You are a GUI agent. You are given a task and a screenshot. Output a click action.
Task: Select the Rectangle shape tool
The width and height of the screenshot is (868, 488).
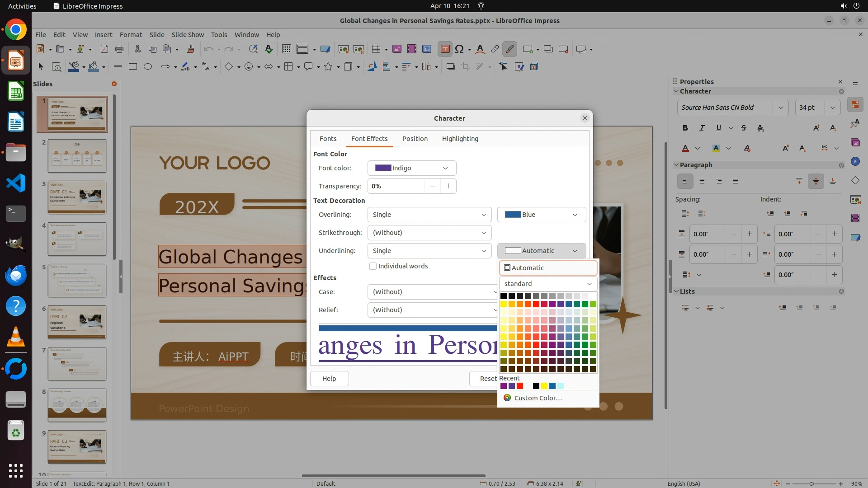(133, 67)
